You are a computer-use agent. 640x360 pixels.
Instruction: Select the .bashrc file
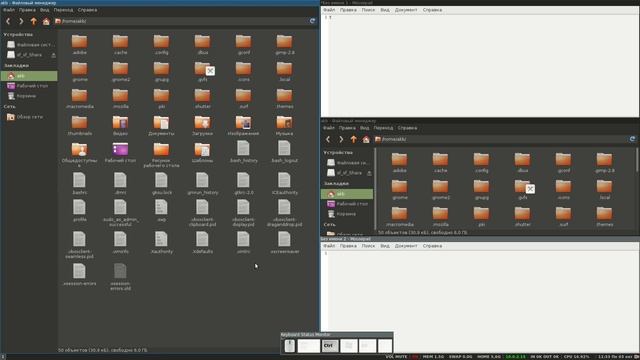click(79, 183)
